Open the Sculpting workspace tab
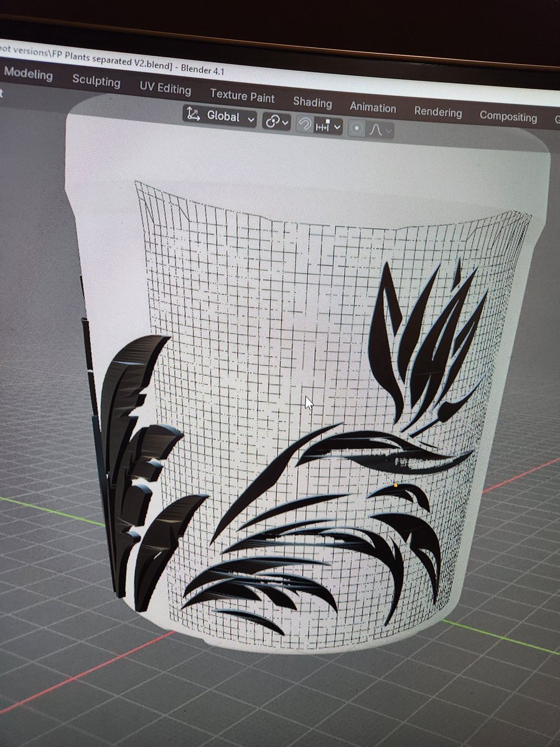Screen dimensions: 560x747 coord(96,81)
